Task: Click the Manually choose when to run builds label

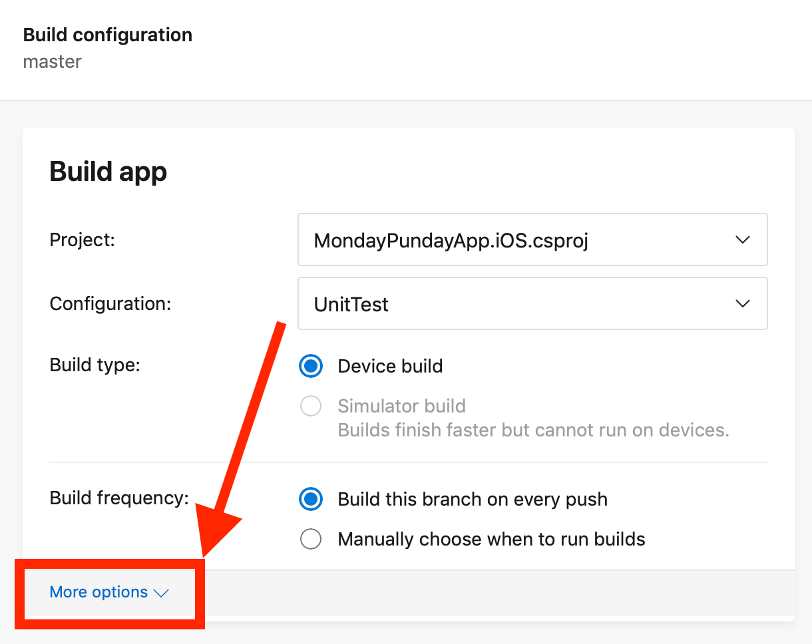Action: point(491,539)
